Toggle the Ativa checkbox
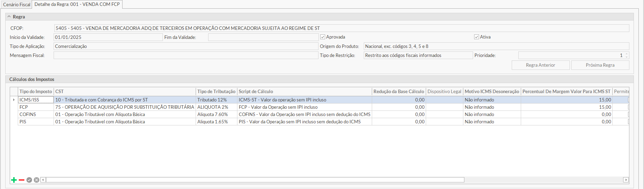Viewport: 644px width, 189px height. [477, 37]
